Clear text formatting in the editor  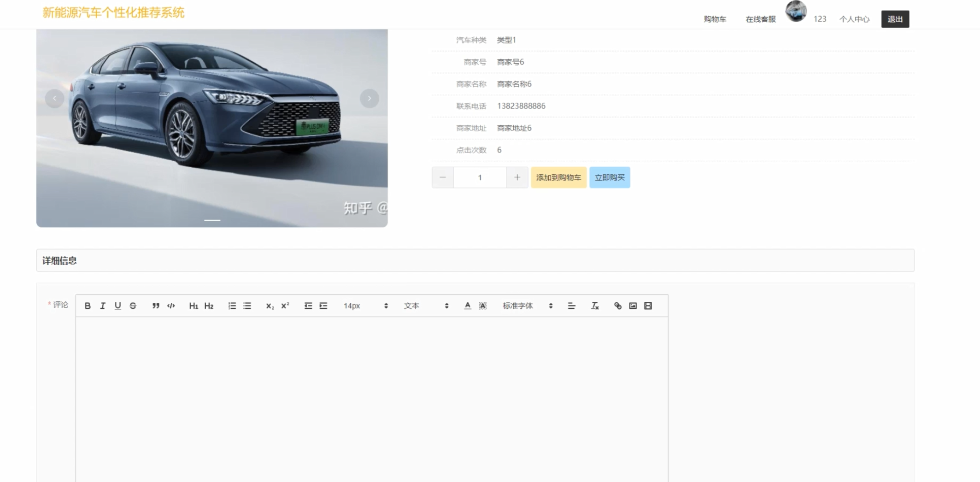(595, 306)
